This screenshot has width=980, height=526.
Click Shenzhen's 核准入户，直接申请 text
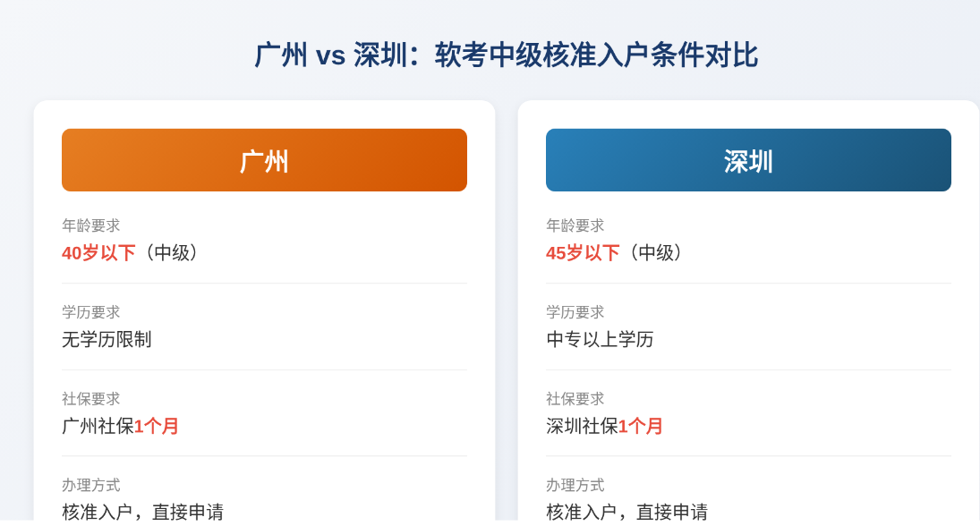click(x=627, y=513)
